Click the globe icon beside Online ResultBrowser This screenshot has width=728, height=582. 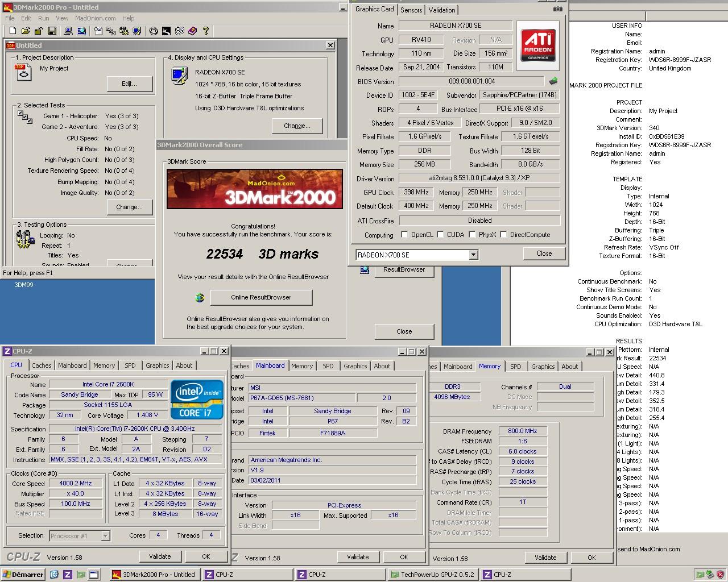[200, 297]
